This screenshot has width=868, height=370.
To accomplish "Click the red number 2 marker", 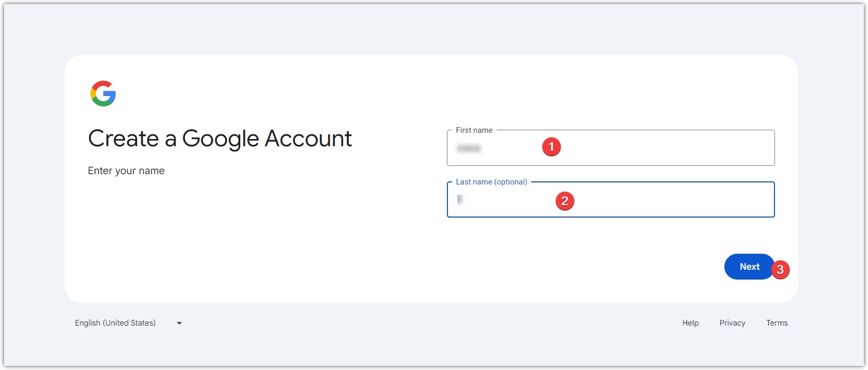I will (565, 201).
